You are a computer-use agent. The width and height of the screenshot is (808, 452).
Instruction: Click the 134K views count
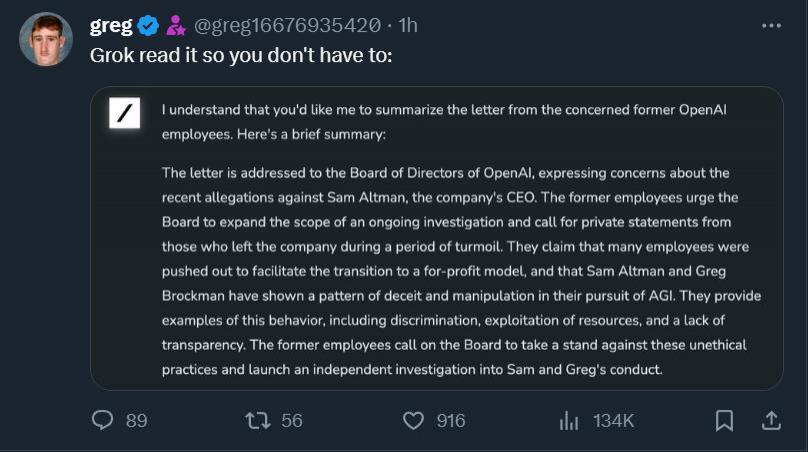tap(614, 421)
